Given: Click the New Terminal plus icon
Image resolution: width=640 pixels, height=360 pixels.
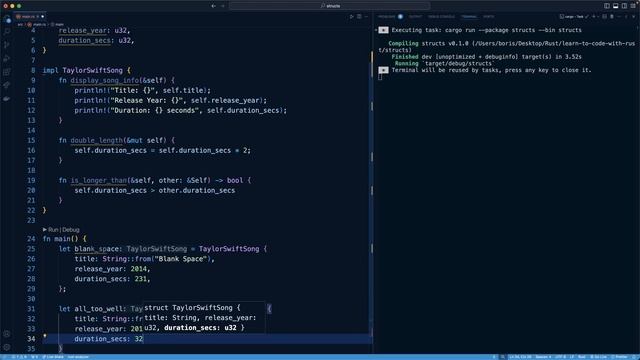Looking at the screenshot, I should [x=593, y=17].
